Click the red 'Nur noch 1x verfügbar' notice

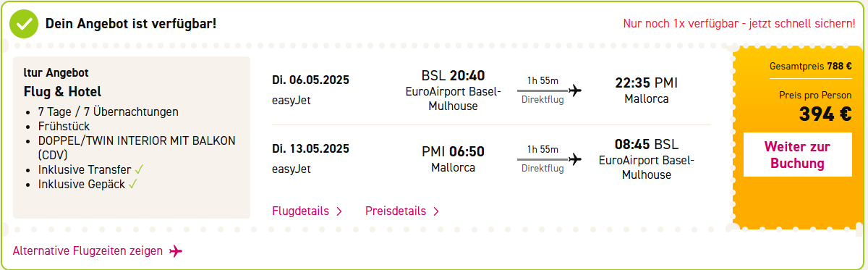tap(739, 24)
